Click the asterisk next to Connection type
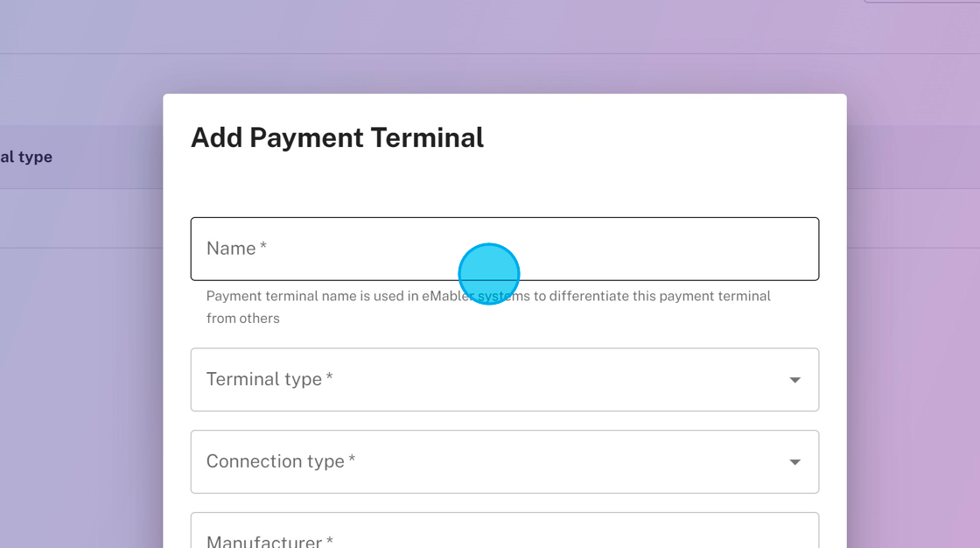Screen dimensions: 980x548 tap(352, 460)
